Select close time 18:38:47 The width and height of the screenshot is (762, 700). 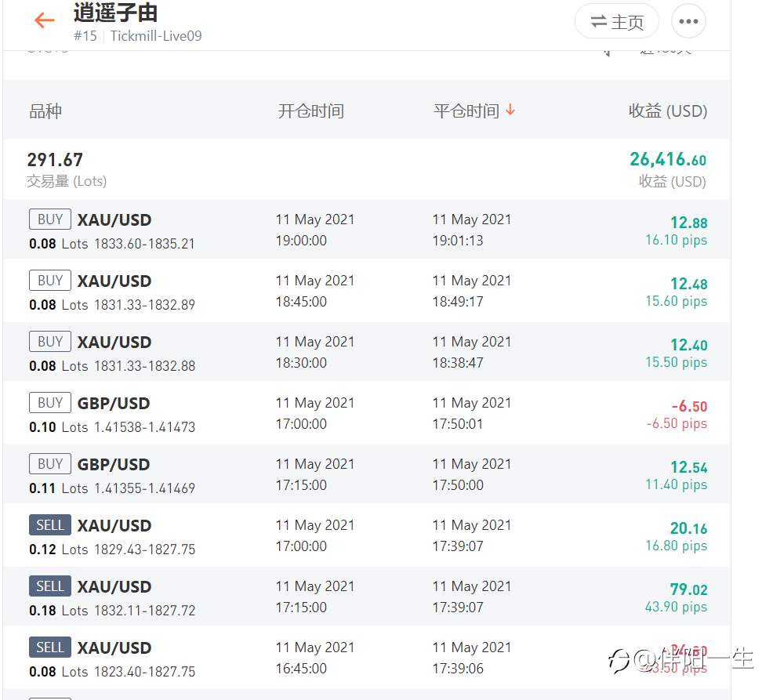point(458,363)
